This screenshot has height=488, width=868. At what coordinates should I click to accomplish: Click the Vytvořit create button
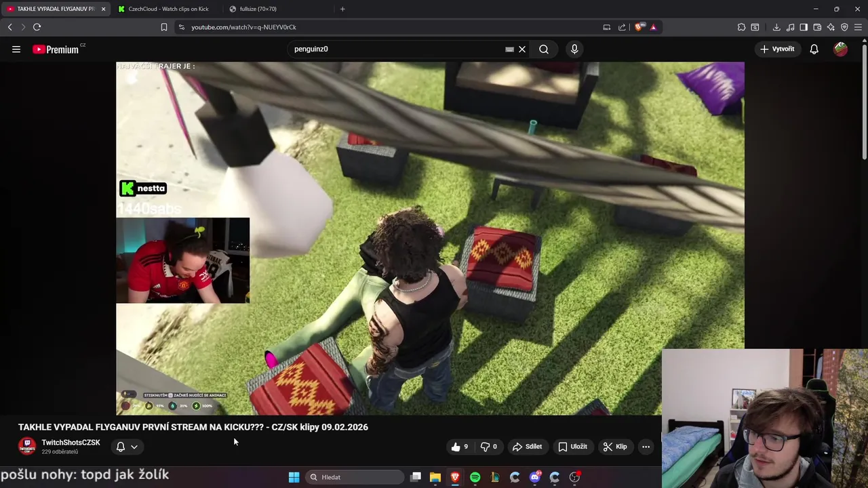click(x=777, y=49)
